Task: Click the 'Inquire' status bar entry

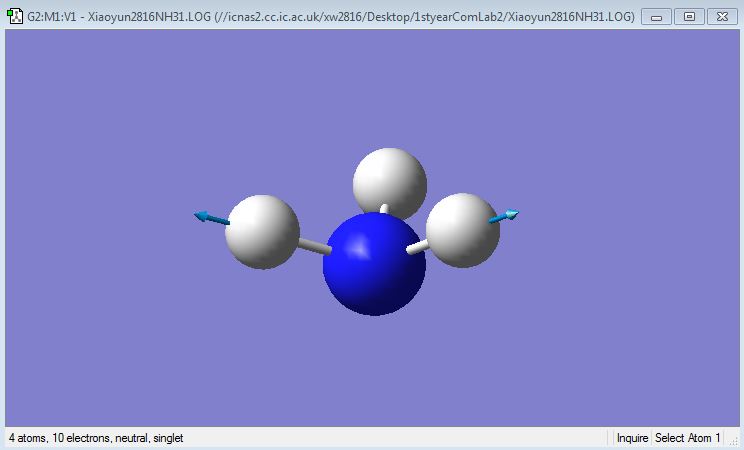Action: 632,438
